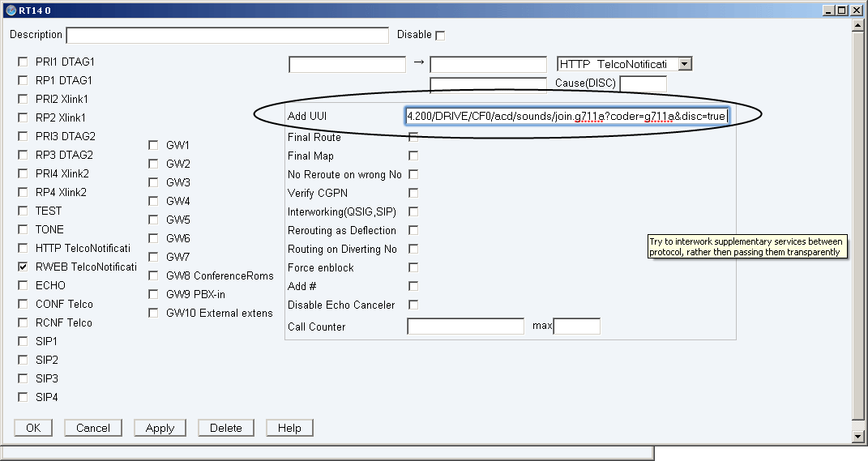Check the RP1 DTAG1 checkbox
868x461 pixels.
23,80
